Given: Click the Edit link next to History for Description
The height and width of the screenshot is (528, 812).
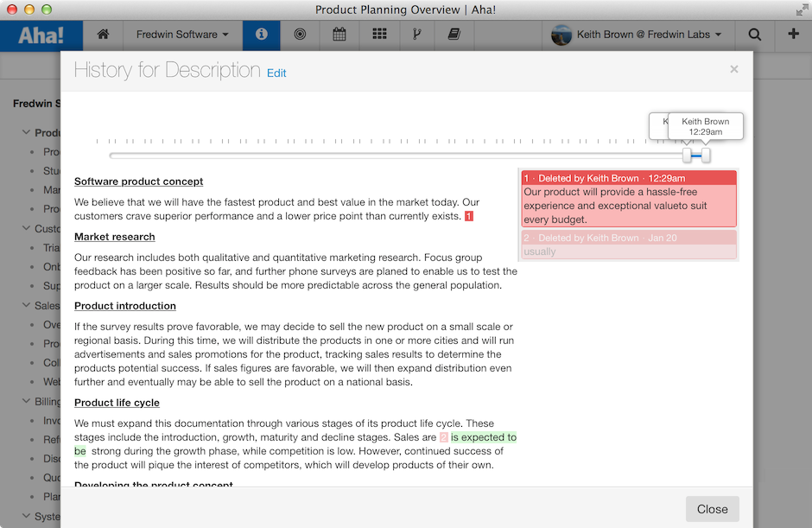Looking at the screenshot, I should (276, 73).
